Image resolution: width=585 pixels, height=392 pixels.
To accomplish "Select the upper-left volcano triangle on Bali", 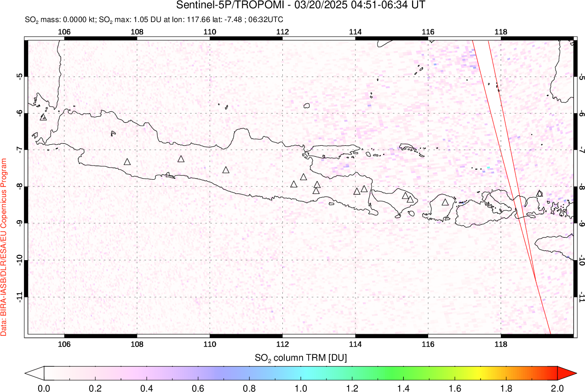I will click(406, 196).
